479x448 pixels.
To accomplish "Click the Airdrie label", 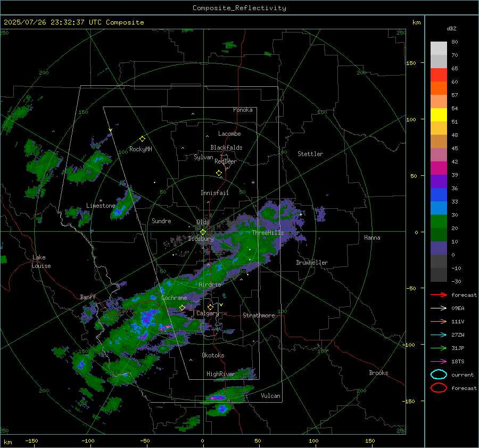I will 210,284.
